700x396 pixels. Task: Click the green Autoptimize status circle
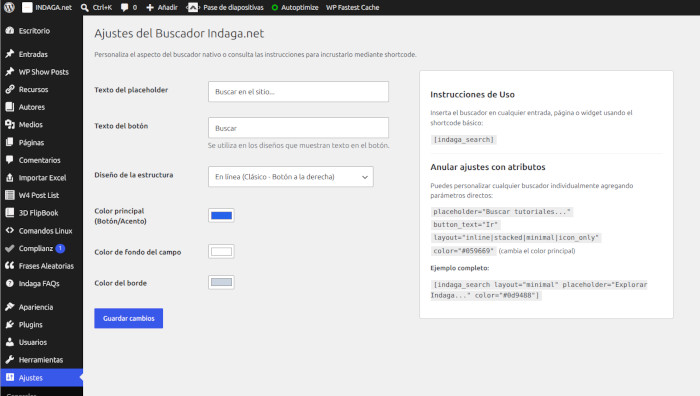pos(275,8)
